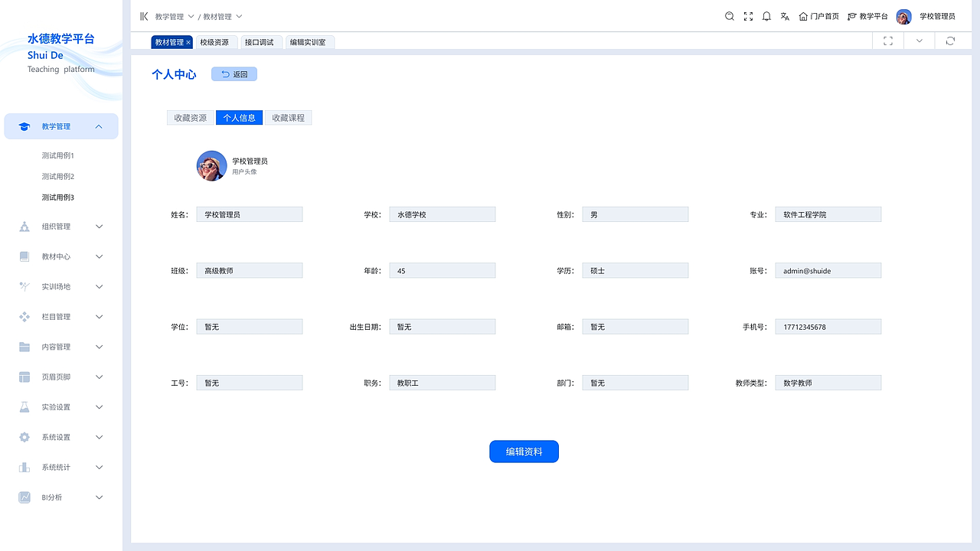This screenshot has width=980, height=551.
Task: Toggle fullscreen icon in the top header
Action: (748, 16)
